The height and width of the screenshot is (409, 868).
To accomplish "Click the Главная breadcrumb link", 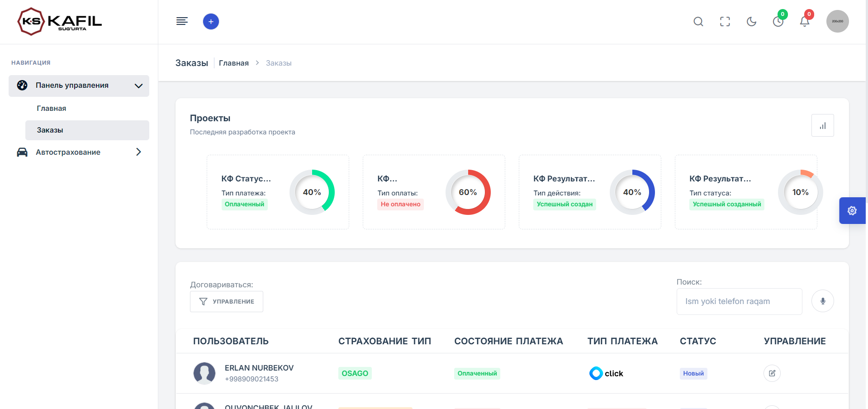I will click(233, 63).
